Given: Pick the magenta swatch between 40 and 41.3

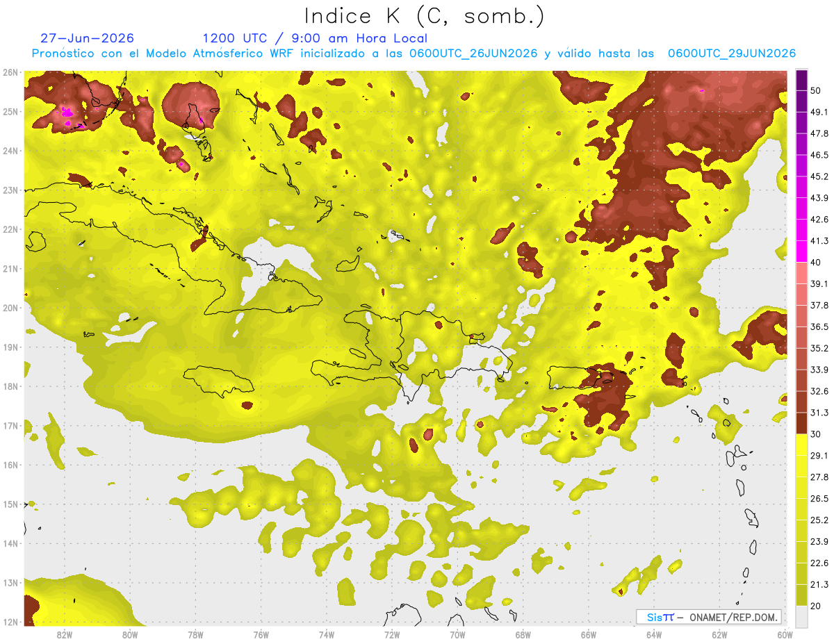Looking at the screenshot, I should (x=801, y=251).
